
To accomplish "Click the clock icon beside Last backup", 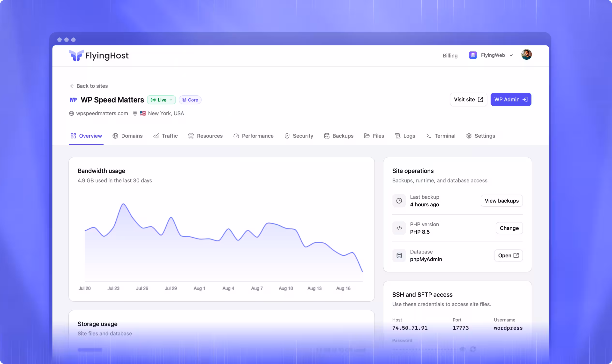I will pyautogui.click(x=399, y=201).
